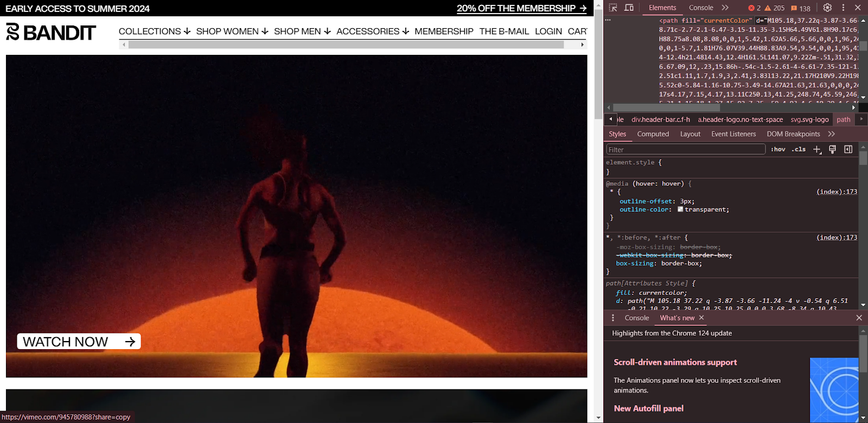
Task: Expand the SHOP MEN dropdown
Action: tap(302, 31)
